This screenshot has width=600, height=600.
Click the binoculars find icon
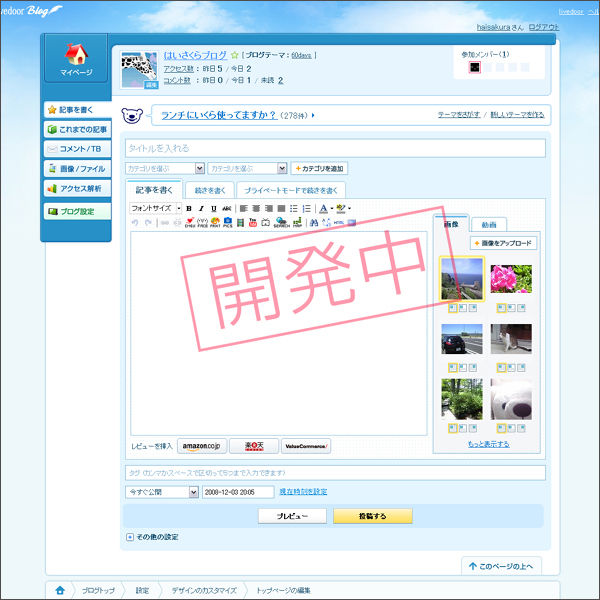(x=314, y=222)
